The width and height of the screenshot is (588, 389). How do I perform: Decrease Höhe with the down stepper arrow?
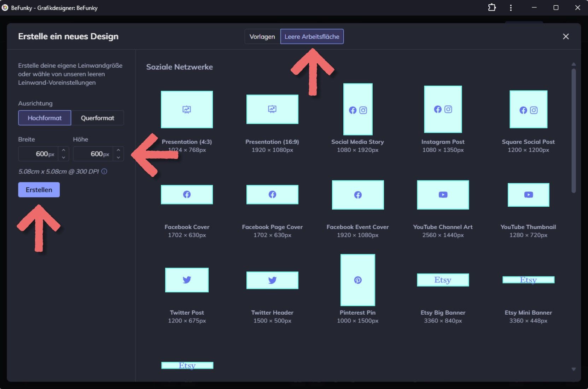(x=118, y=158)
